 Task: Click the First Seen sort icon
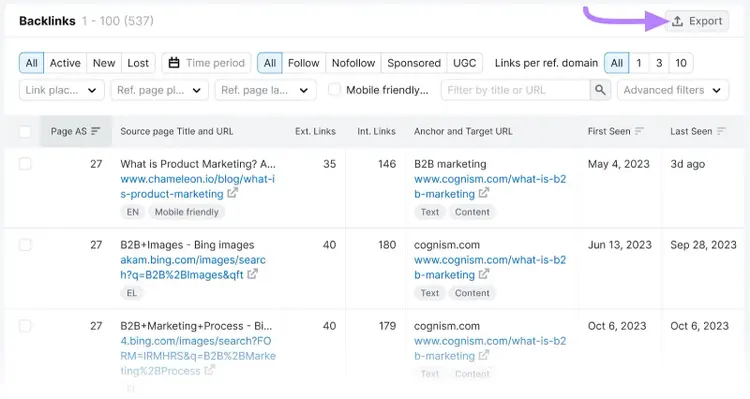click(639, 131)
